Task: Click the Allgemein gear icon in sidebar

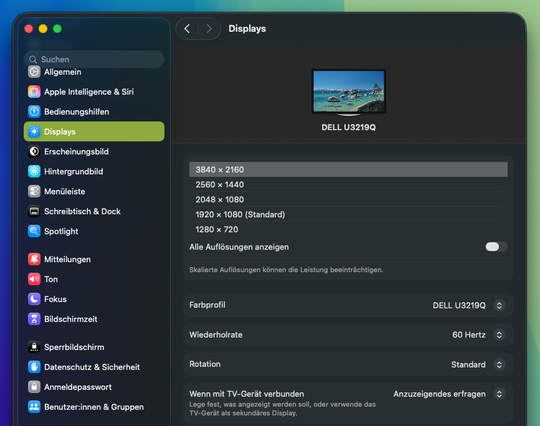Action: point(34,72)
